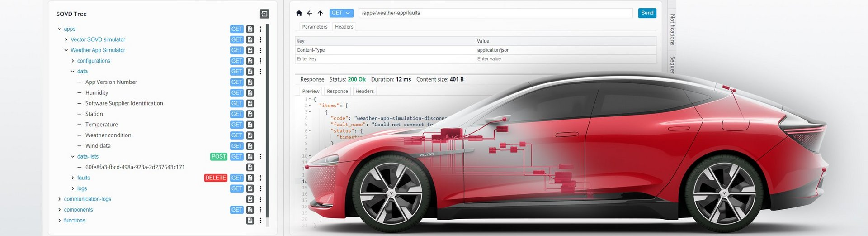Open document icon for data-lists row
868x236 pixels.
click(x=250, y=157)
